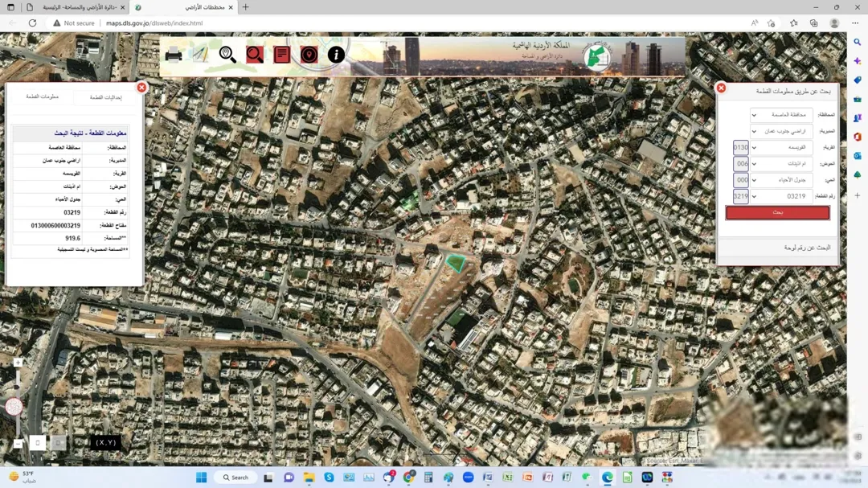The width and height of the screenshot is (868, 488).
Task: Expand the governorate dropdown in search panel
Action: (781, 115)
